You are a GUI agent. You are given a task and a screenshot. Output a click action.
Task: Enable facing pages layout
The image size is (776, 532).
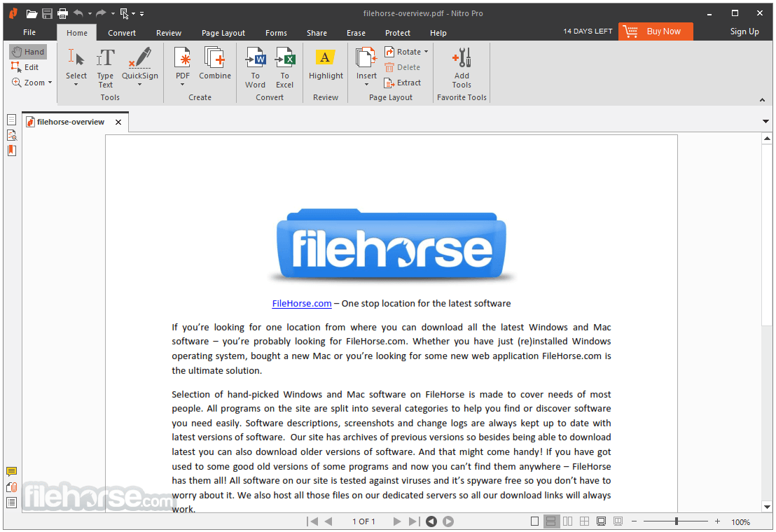tap(567, 521)
